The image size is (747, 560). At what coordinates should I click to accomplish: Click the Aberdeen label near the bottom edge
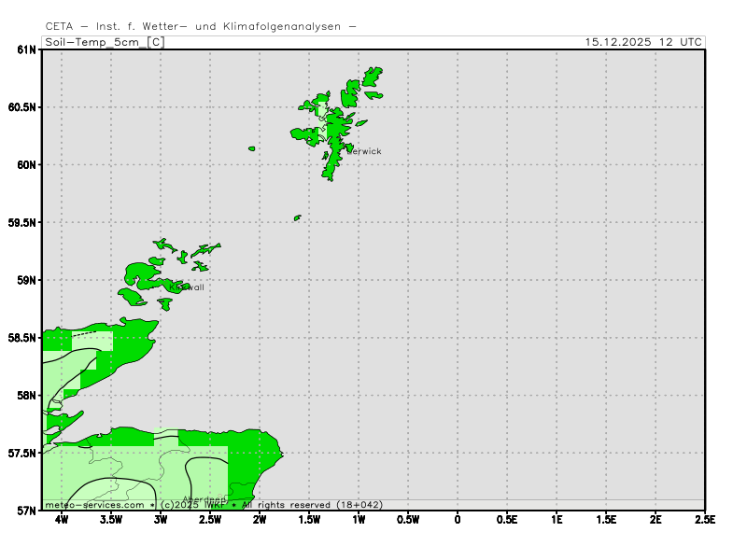pos(204,498)
